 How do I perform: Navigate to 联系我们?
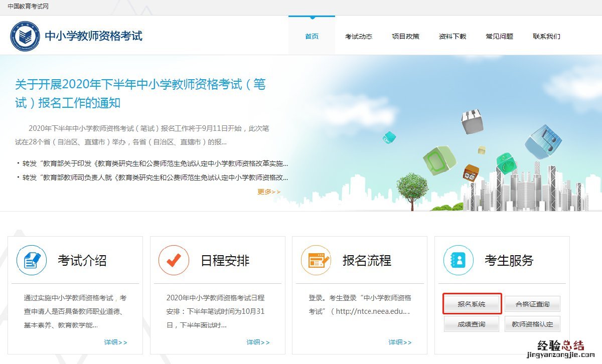[546, 37]
